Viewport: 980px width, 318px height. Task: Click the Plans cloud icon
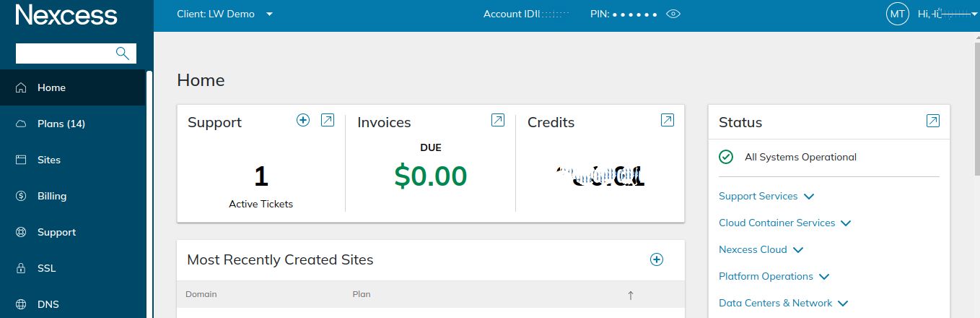click(21, 124)
